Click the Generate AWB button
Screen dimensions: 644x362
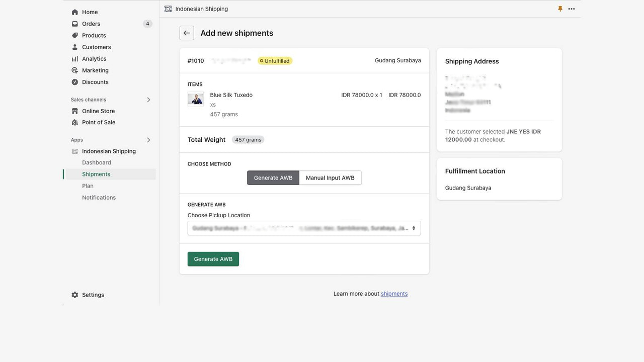click(213, 258)
